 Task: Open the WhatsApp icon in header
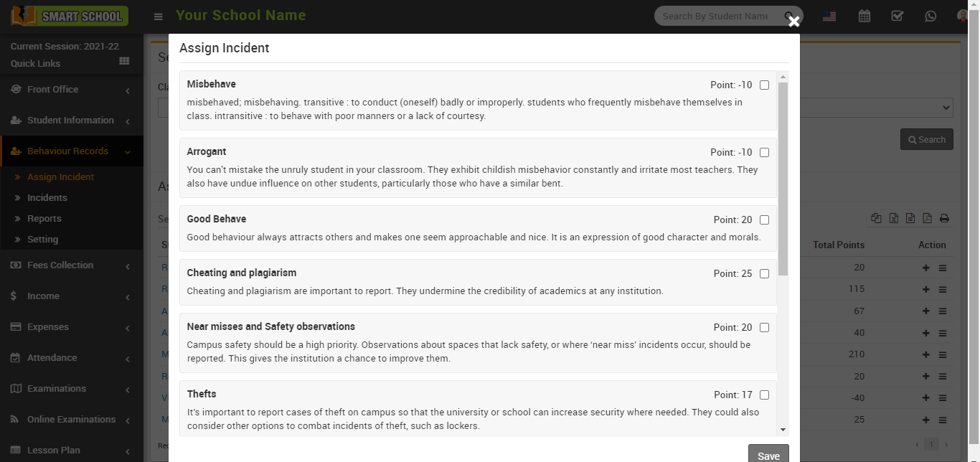[x=930, y=16]
